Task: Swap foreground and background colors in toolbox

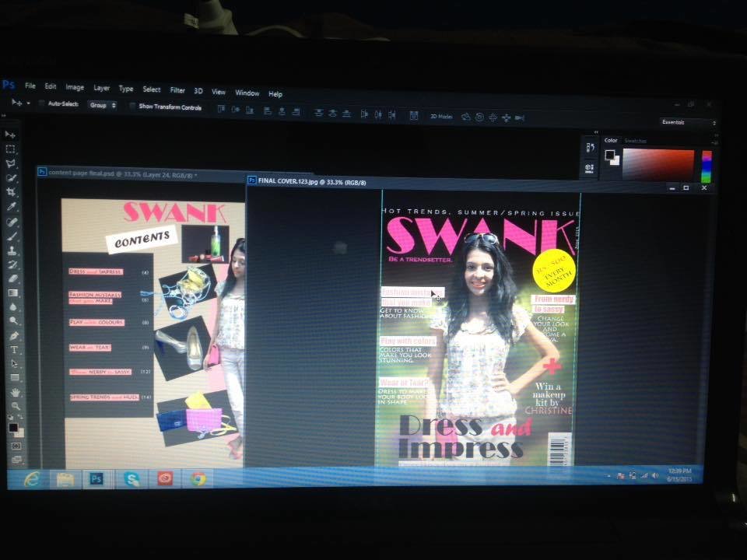Action: tap(21, 418)
